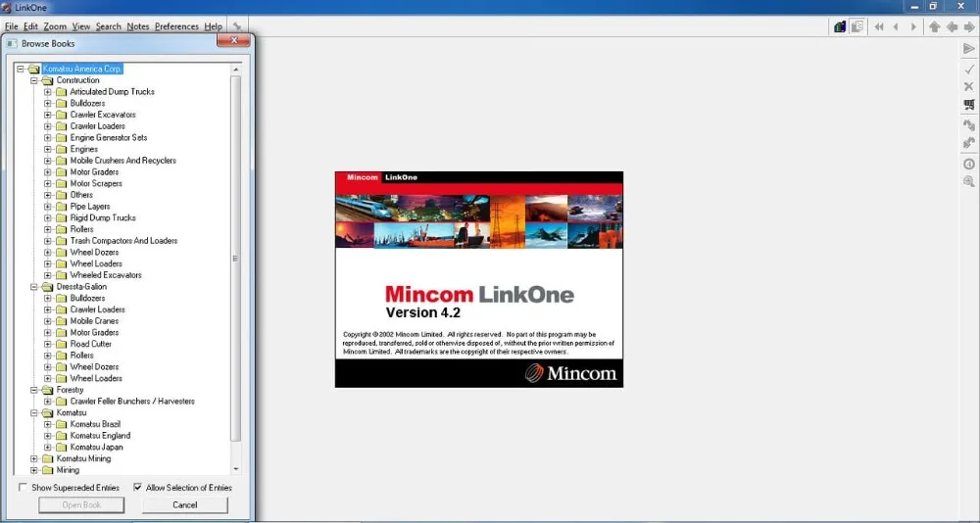Click the double left arrow rewind icon
980x523 pixels.
click(879, 26)
